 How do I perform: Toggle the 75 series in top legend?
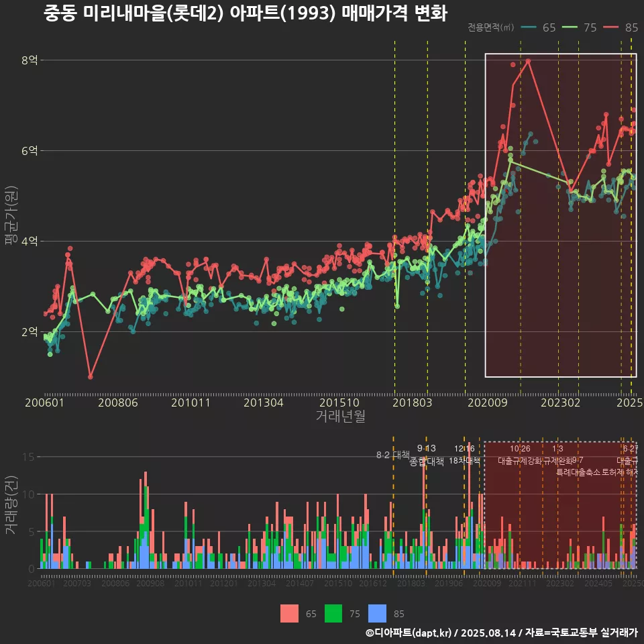pyautogui.click(x=580, y=28)
